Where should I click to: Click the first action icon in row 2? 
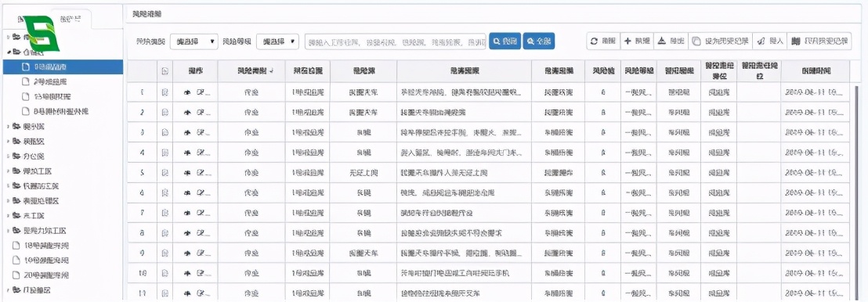pos(187,113)
